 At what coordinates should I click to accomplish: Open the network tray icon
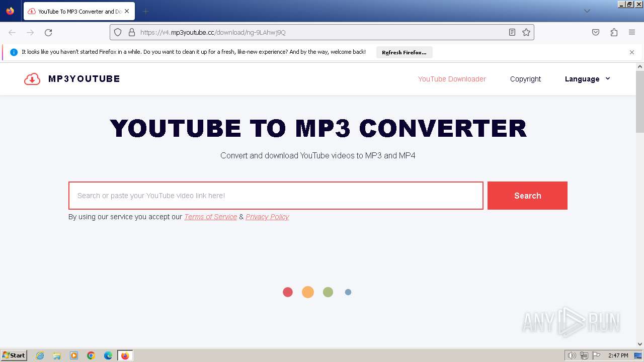tap(584, 355)
